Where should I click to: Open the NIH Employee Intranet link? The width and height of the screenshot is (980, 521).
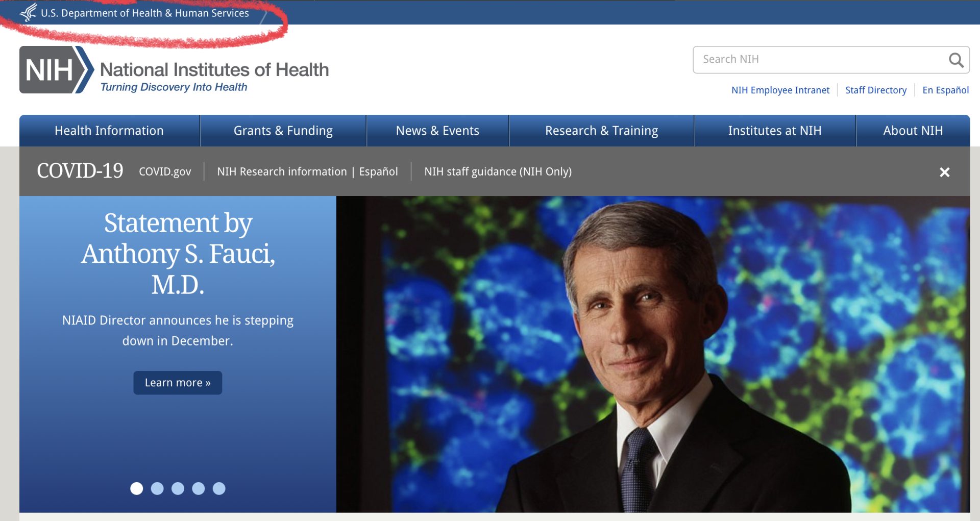(780, 90)
